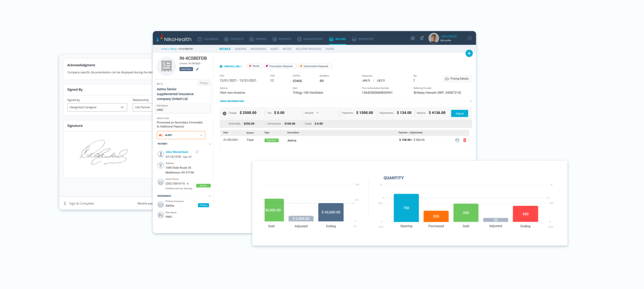Screen dimensions: 644x289
Task: Open Management in the top navigation
Action: pyautogui.click(x=310, y=39)
